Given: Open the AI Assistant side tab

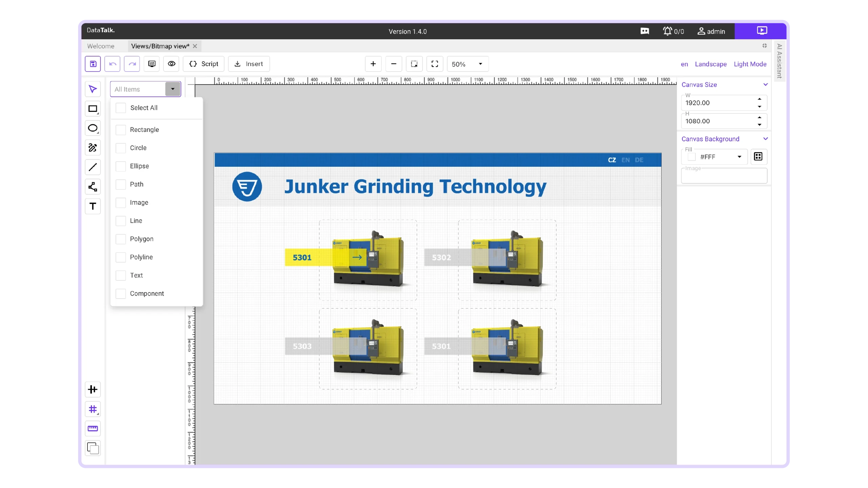Looking at the screenshot, I should [779, 61].
